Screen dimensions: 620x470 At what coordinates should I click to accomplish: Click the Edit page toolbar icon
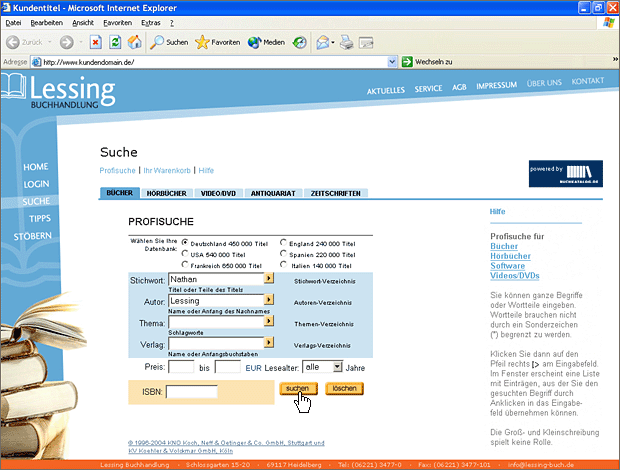click(366, 42)
